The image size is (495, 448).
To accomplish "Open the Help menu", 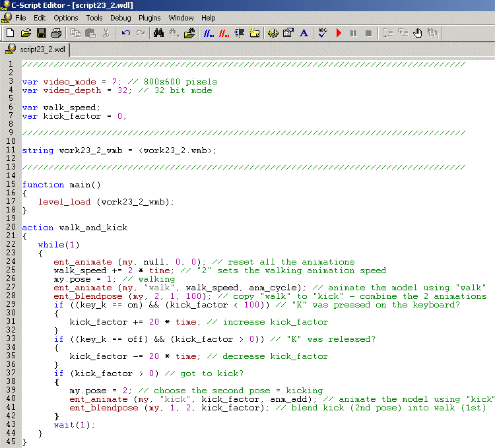I will [x=209, y=18].
